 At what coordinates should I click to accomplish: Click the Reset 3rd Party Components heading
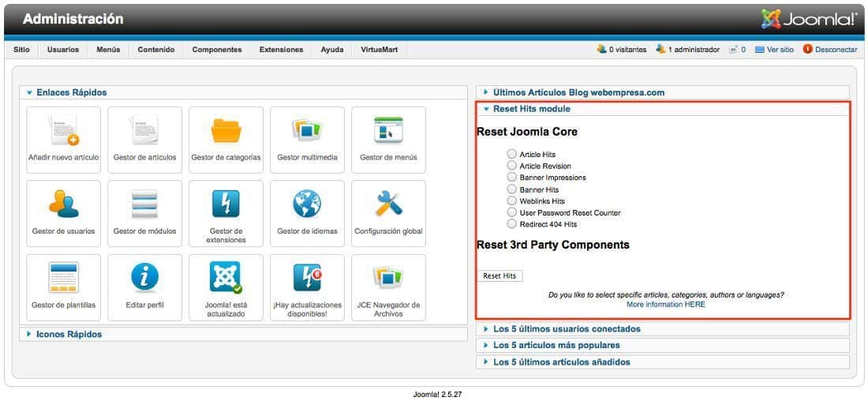[x=553, y=244]
